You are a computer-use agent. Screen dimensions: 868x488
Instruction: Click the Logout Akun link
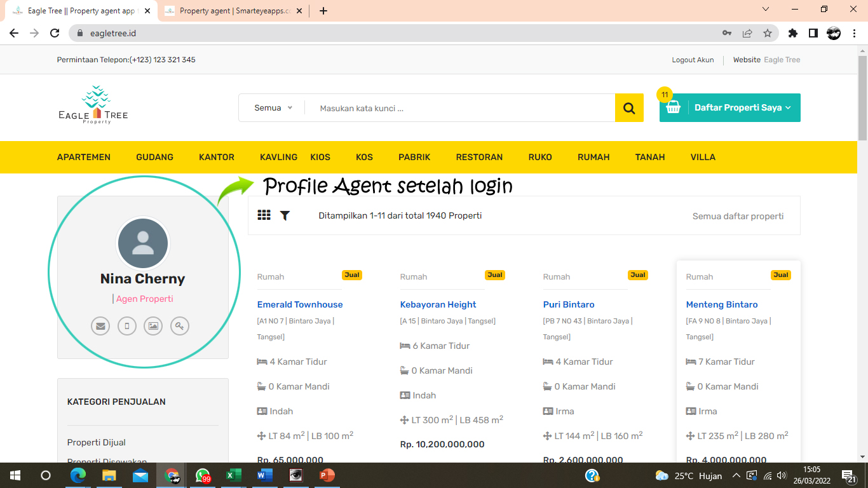(693, 60)
